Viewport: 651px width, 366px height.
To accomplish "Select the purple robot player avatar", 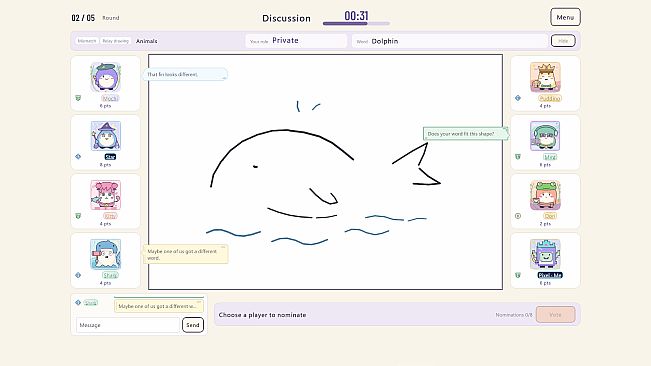I will coord(545,254).
